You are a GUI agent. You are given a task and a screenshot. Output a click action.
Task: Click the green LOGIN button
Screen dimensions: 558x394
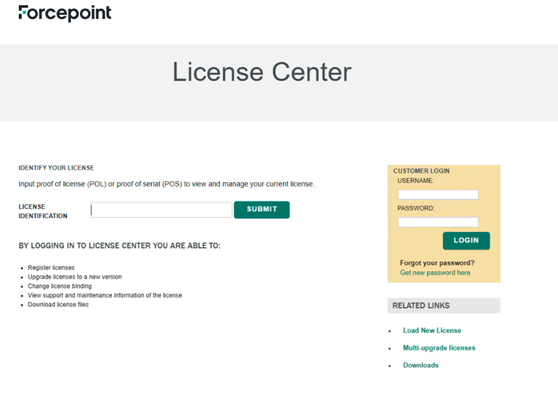coord(466,241)
